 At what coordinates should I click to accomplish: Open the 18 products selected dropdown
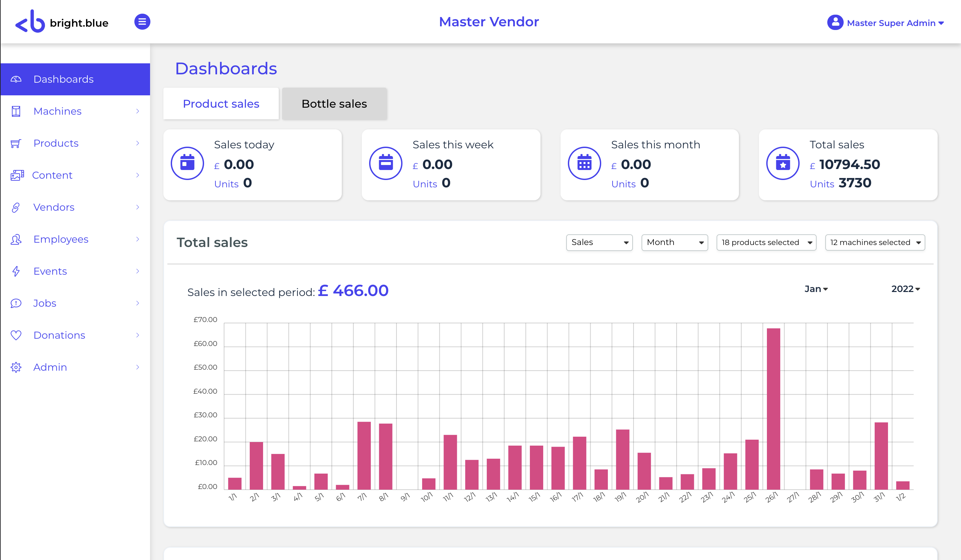766,242
